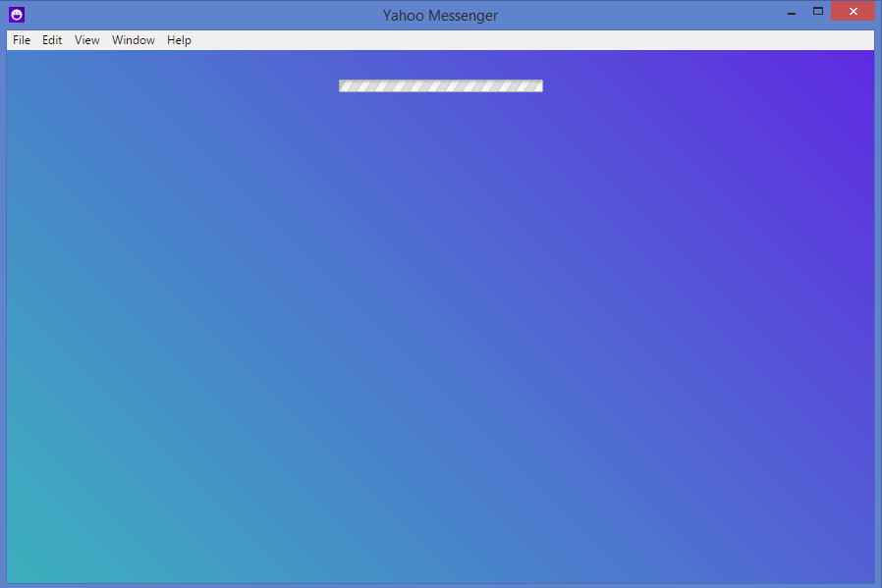Maximize the Yahoo Messenger window

point(818,11)
